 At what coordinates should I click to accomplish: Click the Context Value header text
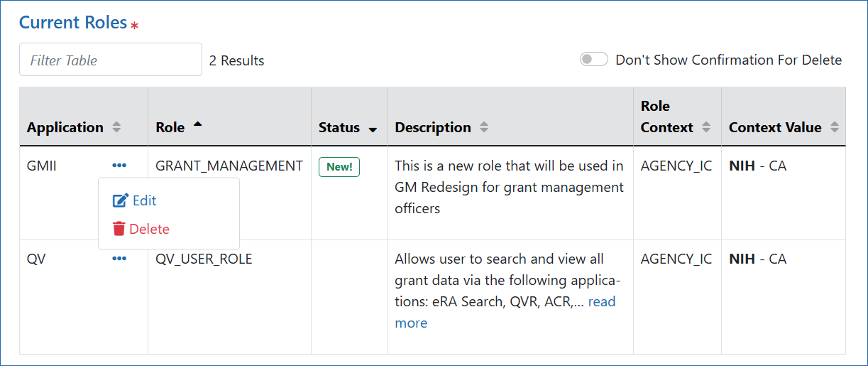pyautogui.click(x=775, y=127)
